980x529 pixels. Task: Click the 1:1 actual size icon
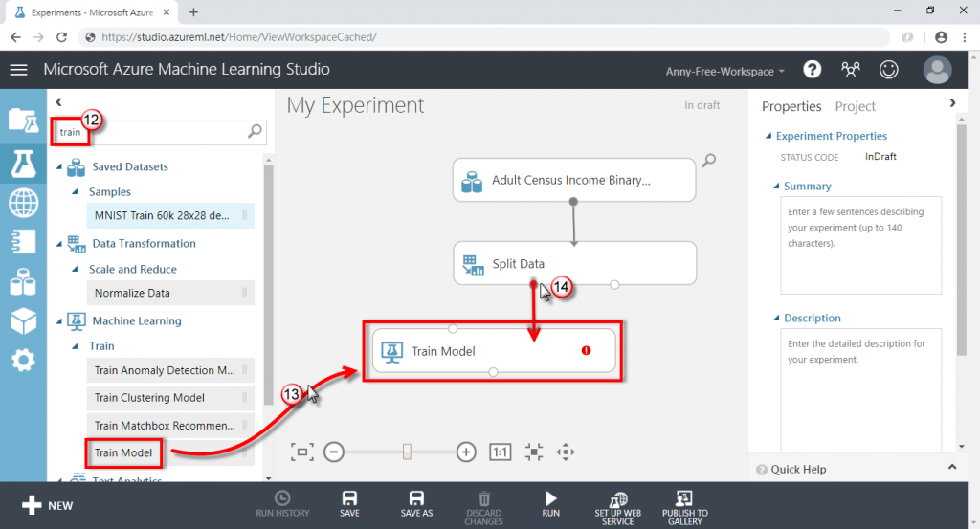pos(500,452)
